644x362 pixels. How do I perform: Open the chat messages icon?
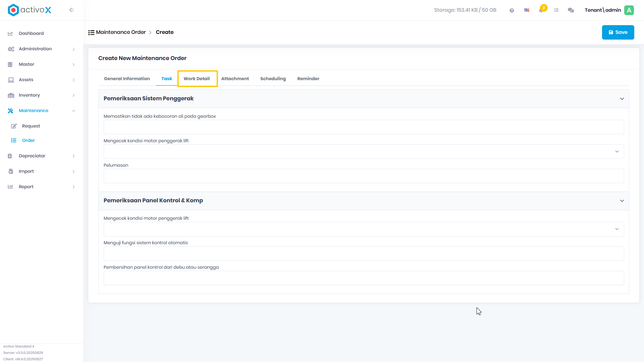[x=571, y=10]
